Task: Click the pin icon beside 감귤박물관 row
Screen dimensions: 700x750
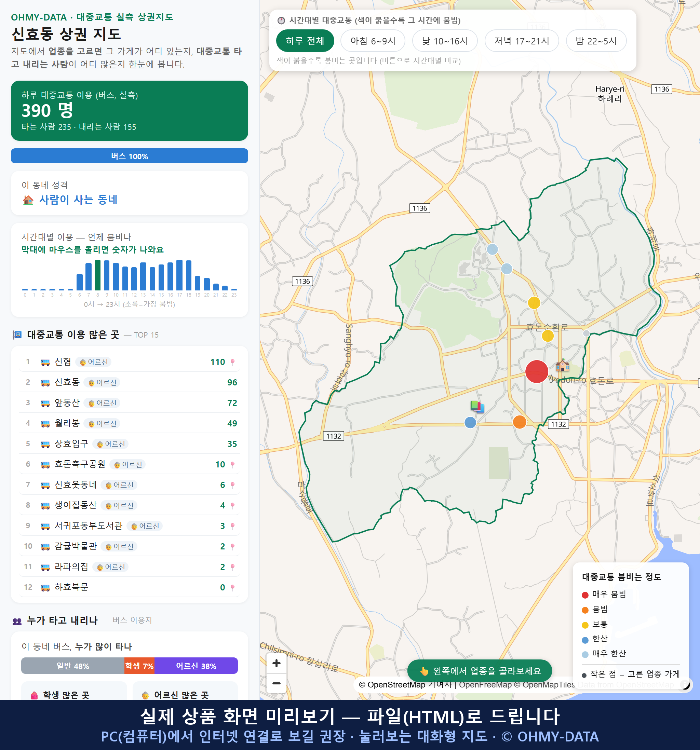Action: click(x=232, y=546)
